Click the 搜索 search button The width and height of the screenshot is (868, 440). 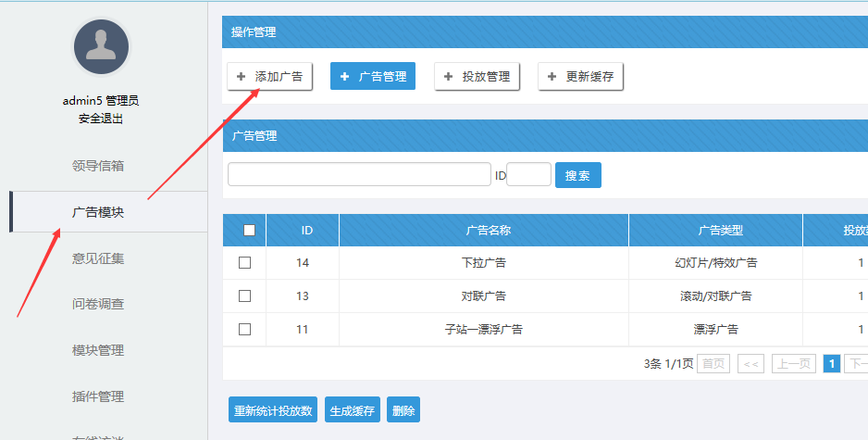[577, 175]
